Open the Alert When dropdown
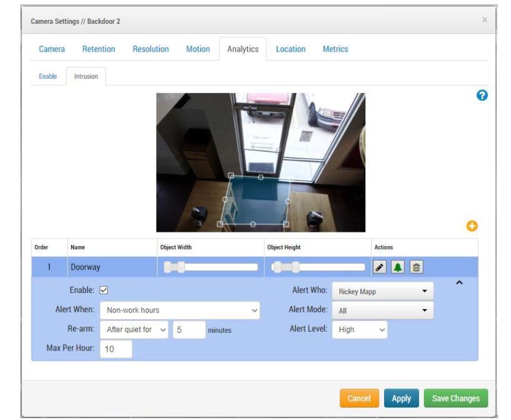This screenshot has width=511, height=420. point(180,310)
